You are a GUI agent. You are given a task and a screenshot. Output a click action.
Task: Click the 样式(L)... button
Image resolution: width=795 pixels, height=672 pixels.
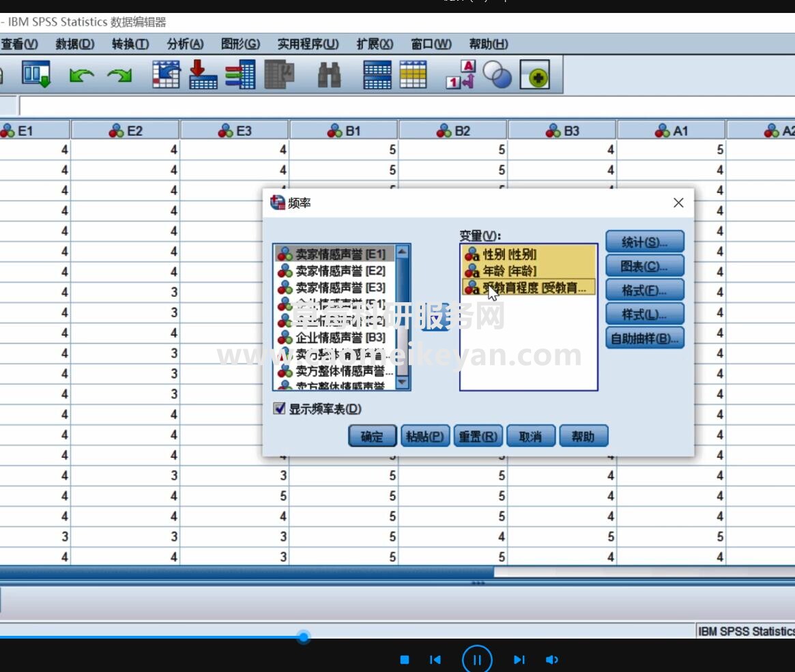pyautogui.click(x=645, y=315)
